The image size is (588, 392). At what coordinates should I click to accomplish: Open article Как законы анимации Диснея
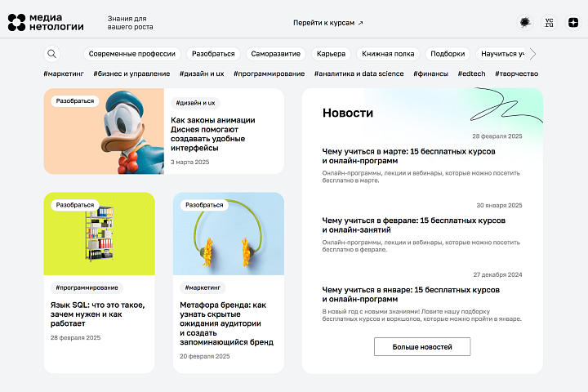click(x=212, y=134)
